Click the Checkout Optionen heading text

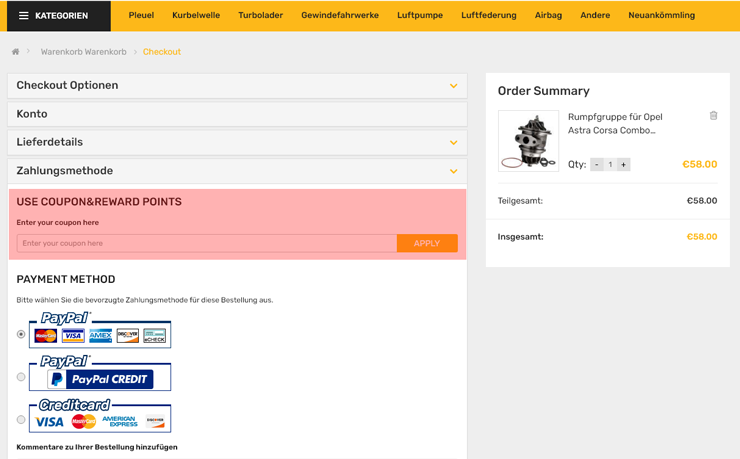coord(67,85)
